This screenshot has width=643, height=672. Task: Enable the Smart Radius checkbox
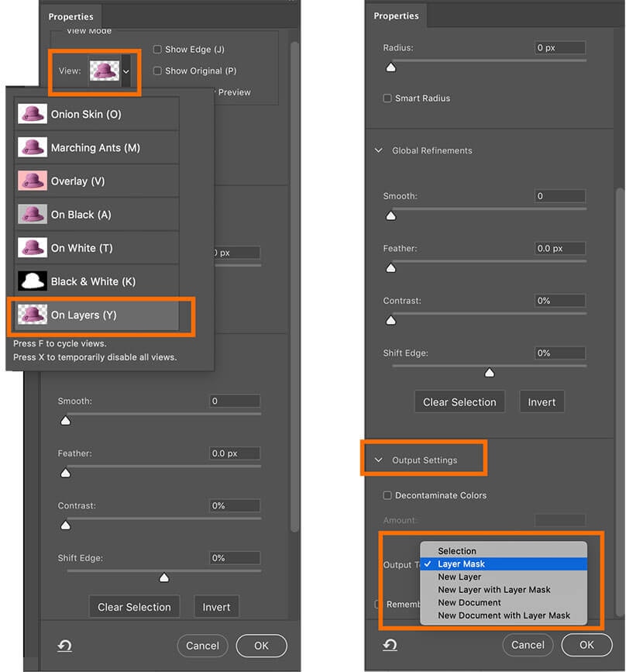(x=387, y=98)
